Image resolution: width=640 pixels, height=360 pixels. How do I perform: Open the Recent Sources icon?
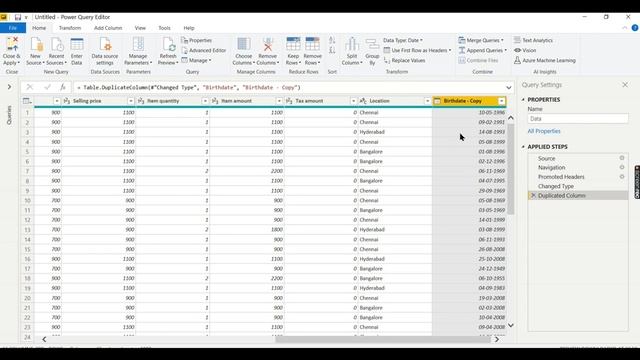(57, 44)
